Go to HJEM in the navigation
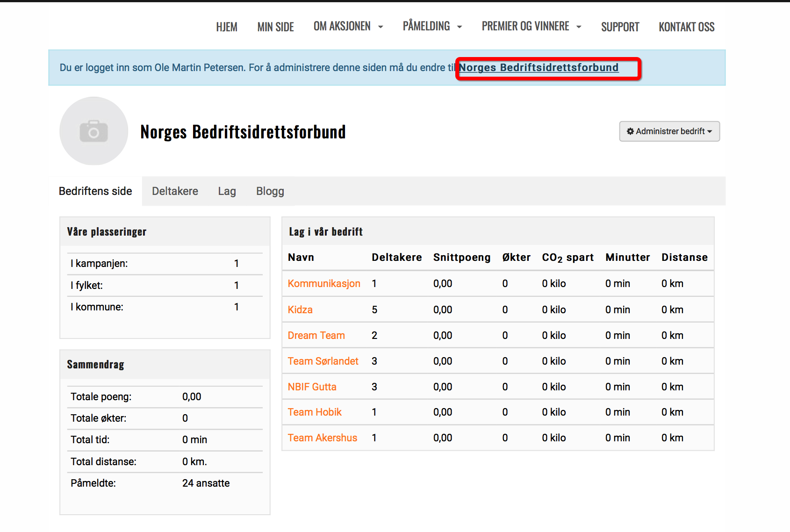This screenshot has width=790, height=532. pos(227,27)
